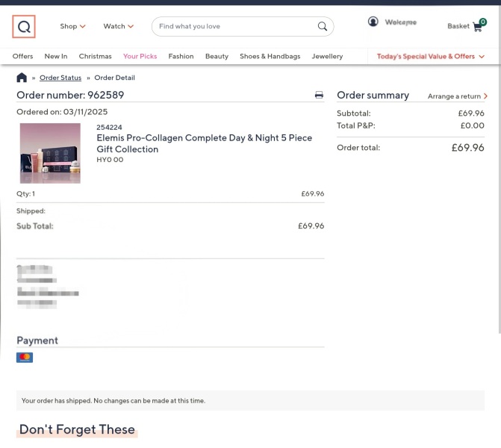Screen dimensions: 501x448
Task: Click the 'Ordered on: 03/11/2025' date
Action: (x=62, y=112)
